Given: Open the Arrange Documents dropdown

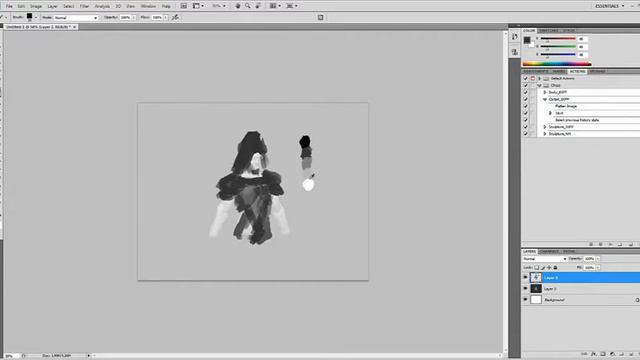Looking at the screenshot, I should (x=275, y=6).
